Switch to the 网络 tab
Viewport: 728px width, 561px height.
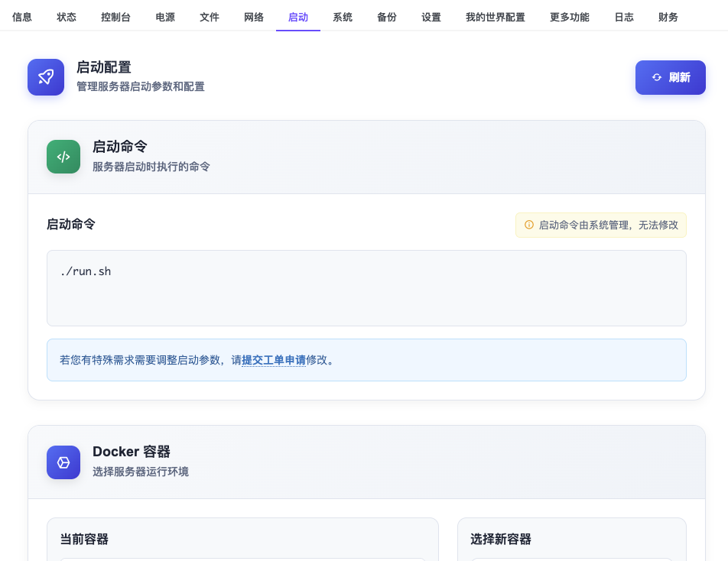point(254,17)
